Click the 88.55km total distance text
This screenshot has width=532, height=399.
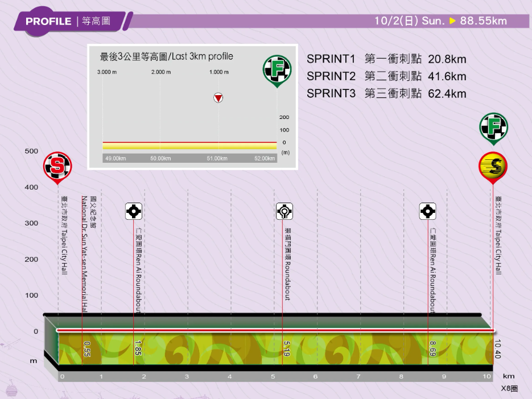point(483,21)
